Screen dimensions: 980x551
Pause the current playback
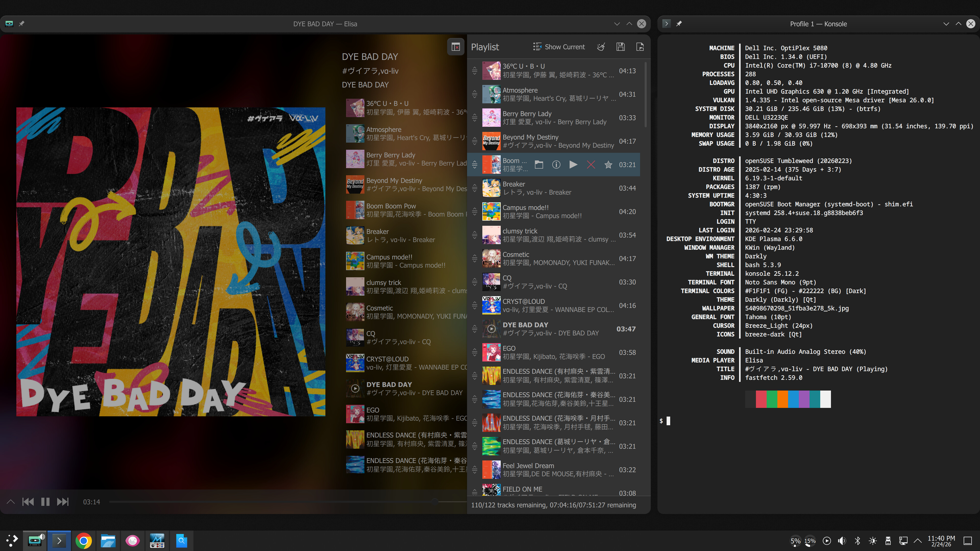[45, 502]
